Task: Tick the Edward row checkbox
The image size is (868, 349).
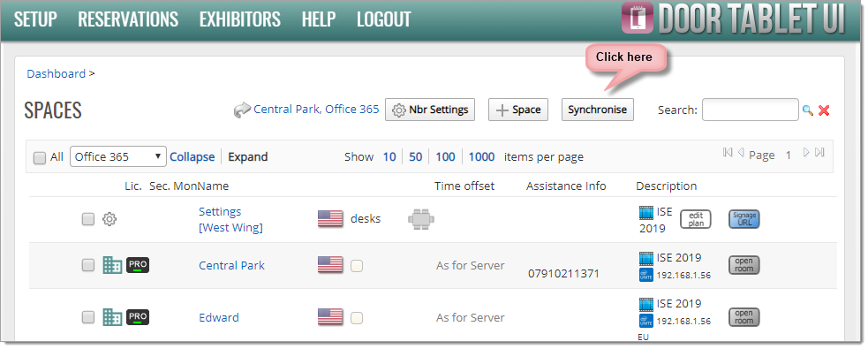Action: [x=88, y=317]
